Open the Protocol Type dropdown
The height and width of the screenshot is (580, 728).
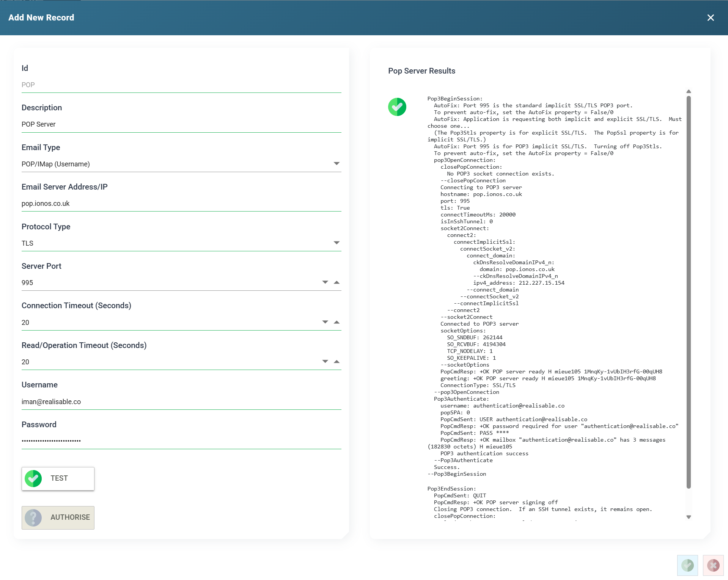336,243
